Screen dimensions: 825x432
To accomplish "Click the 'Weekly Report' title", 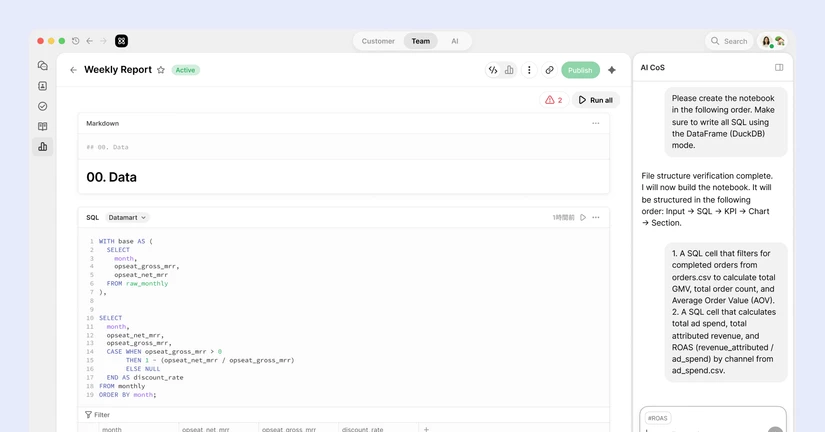I will pyautogui.click(x=118, y=69).
